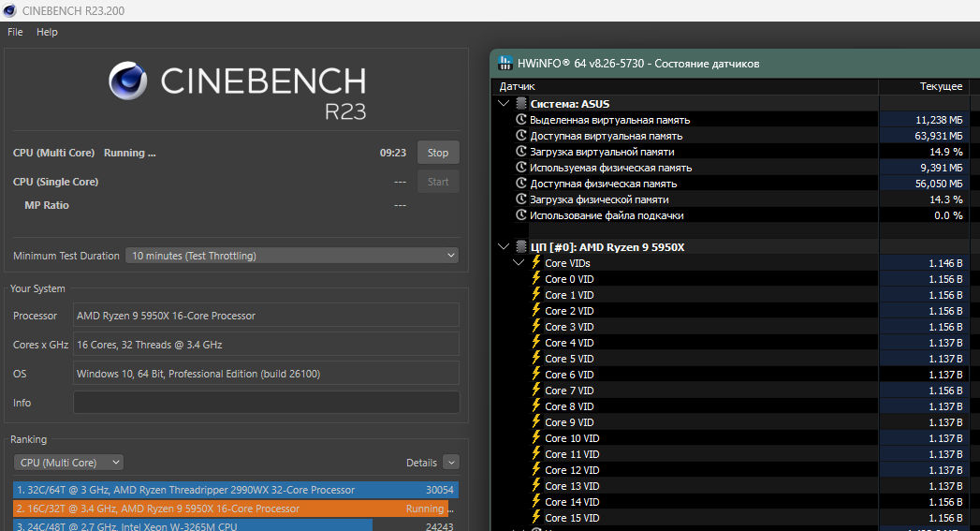Stop the running Multi Core test
The image size is (980, 531).
(438, 153)
